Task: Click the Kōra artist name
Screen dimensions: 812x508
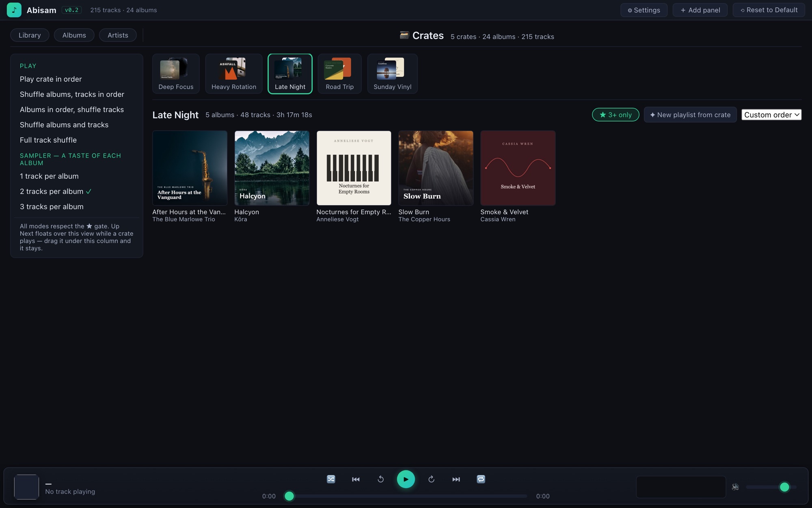Action: coord(240,219)
